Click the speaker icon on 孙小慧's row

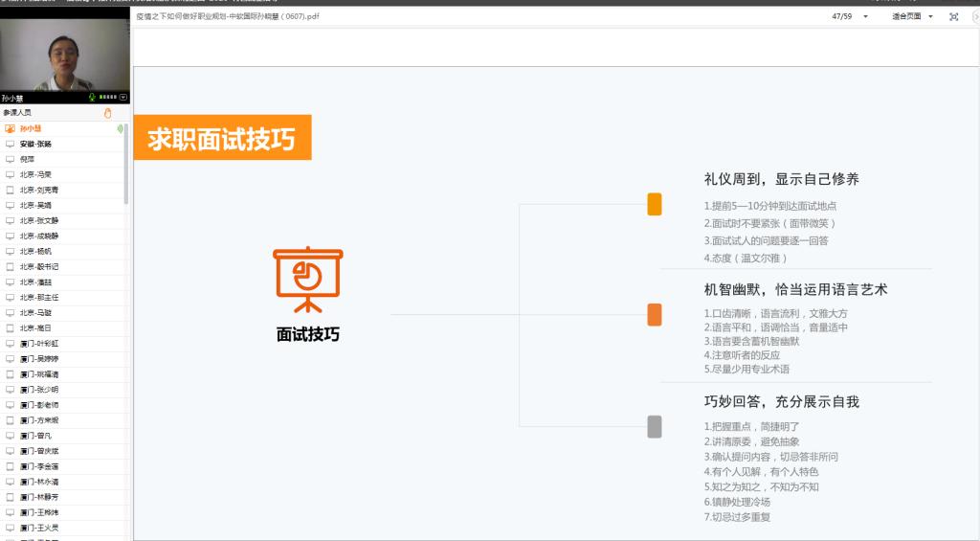click(120, 128)
